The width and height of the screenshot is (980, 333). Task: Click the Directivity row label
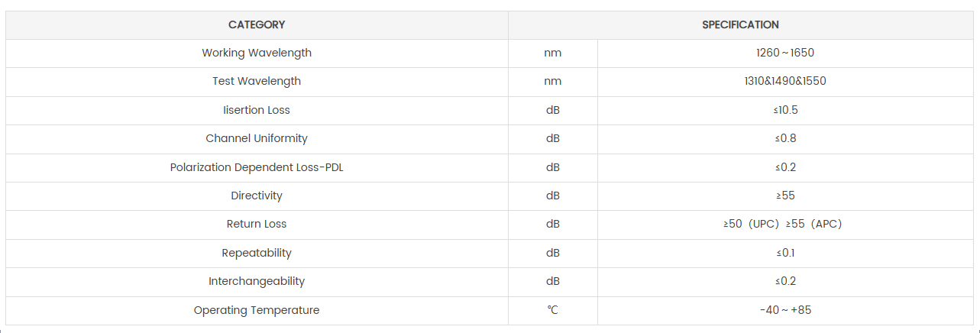point(257,196)
